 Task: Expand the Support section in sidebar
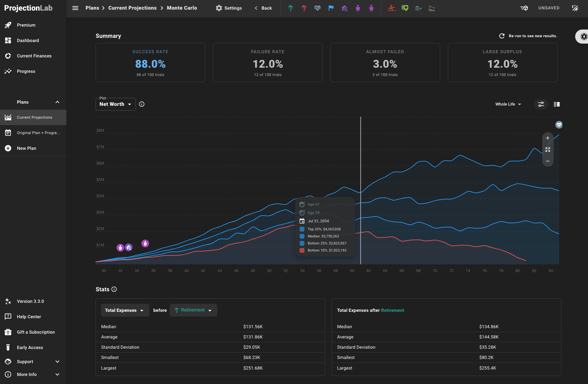pos(57,362)
